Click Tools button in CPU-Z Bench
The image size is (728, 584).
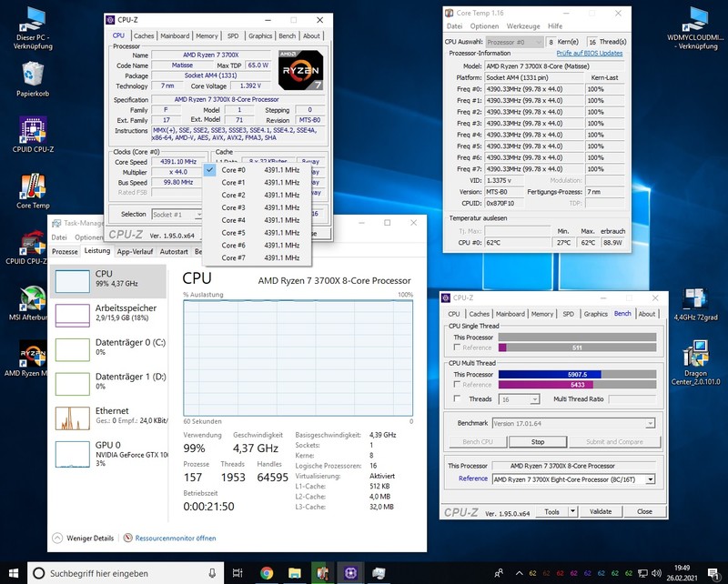(551, 511)
